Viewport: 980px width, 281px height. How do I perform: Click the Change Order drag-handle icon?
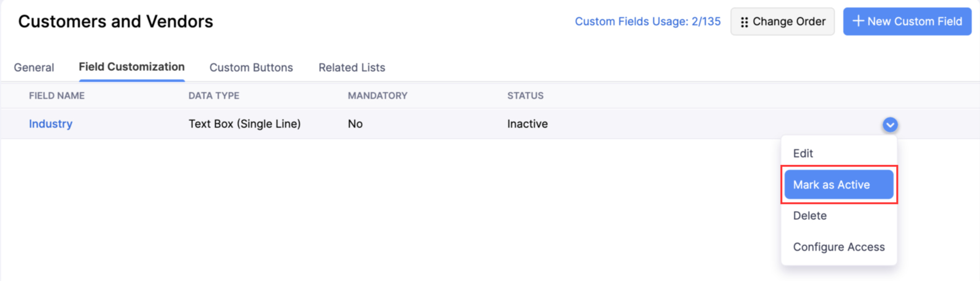click(745, 22)
